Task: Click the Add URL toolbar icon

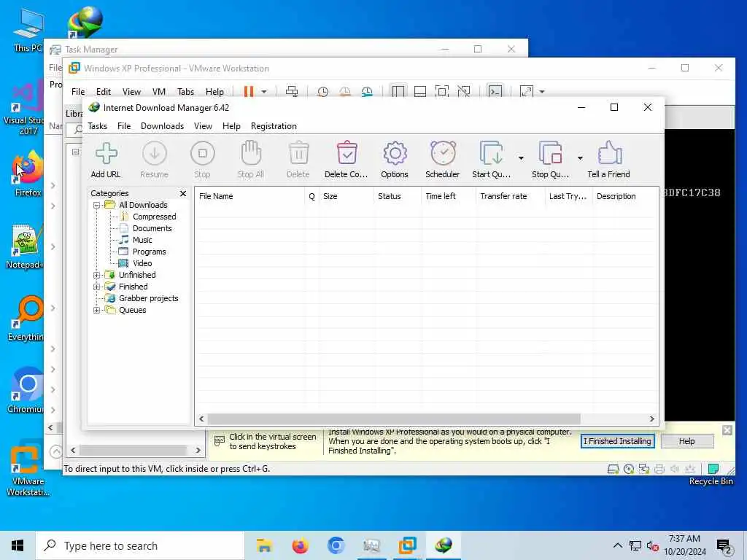Action: [x=106, y=160]
